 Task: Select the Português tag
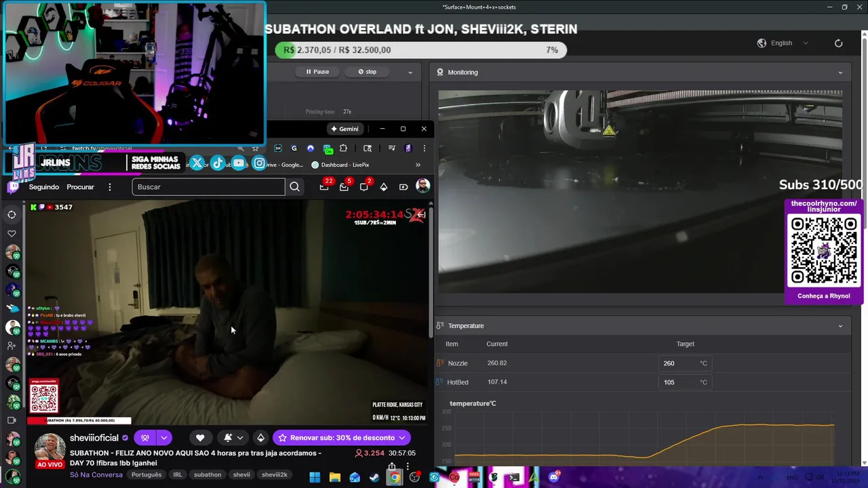[x=146, y=474]
